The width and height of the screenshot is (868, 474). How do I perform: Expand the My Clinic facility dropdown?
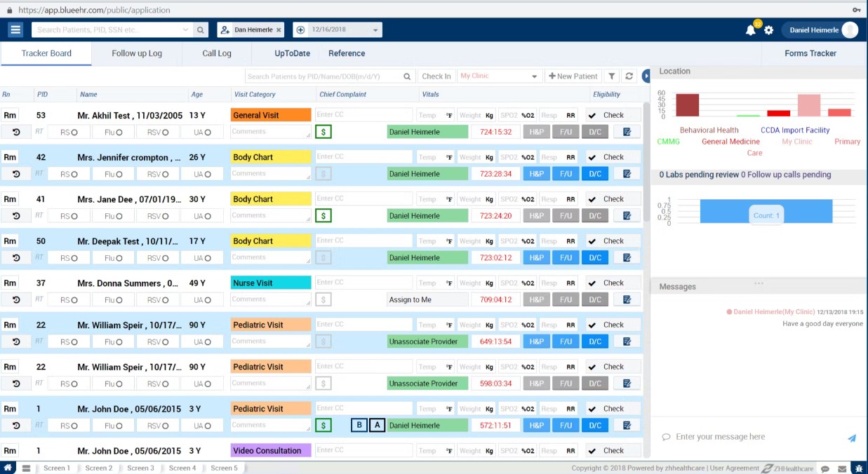coord(534,76)
